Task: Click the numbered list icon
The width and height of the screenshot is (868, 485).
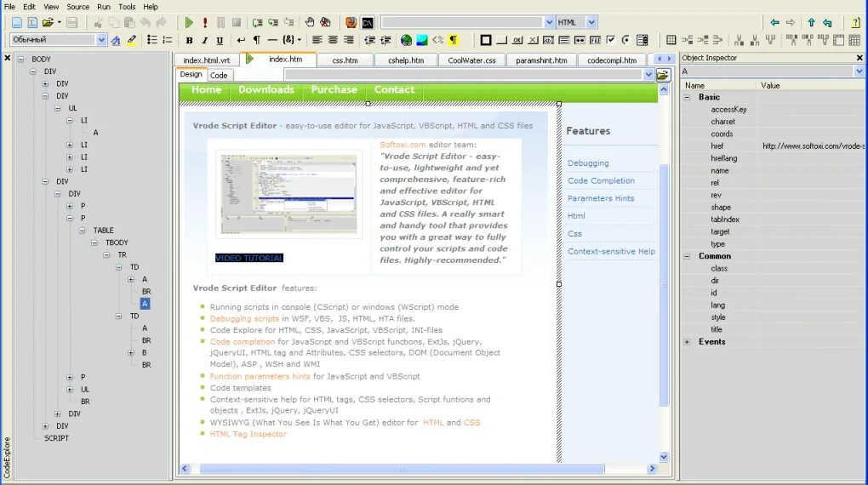Action: 167,40
